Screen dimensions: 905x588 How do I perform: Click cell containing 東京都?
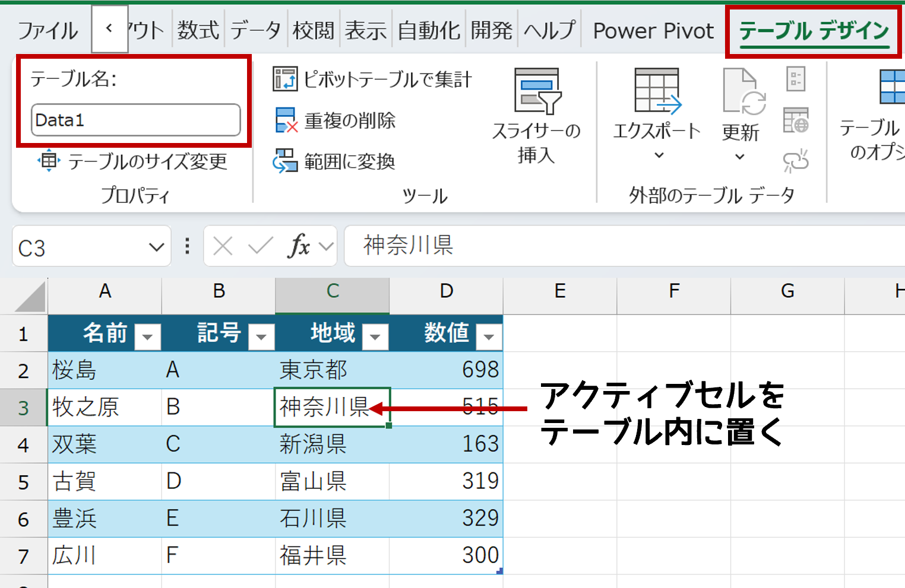[x=333, y=370]
